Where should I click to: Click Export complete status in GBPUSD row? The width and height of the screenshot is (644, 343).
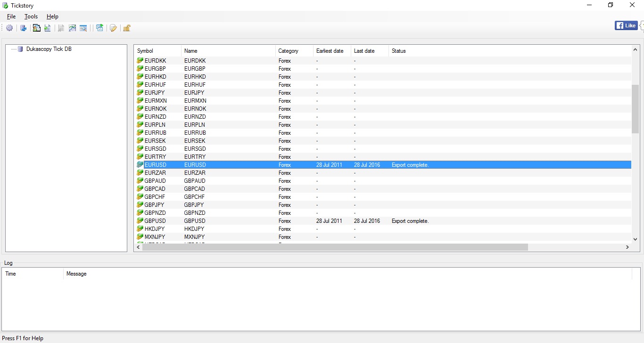pos(410,221)
